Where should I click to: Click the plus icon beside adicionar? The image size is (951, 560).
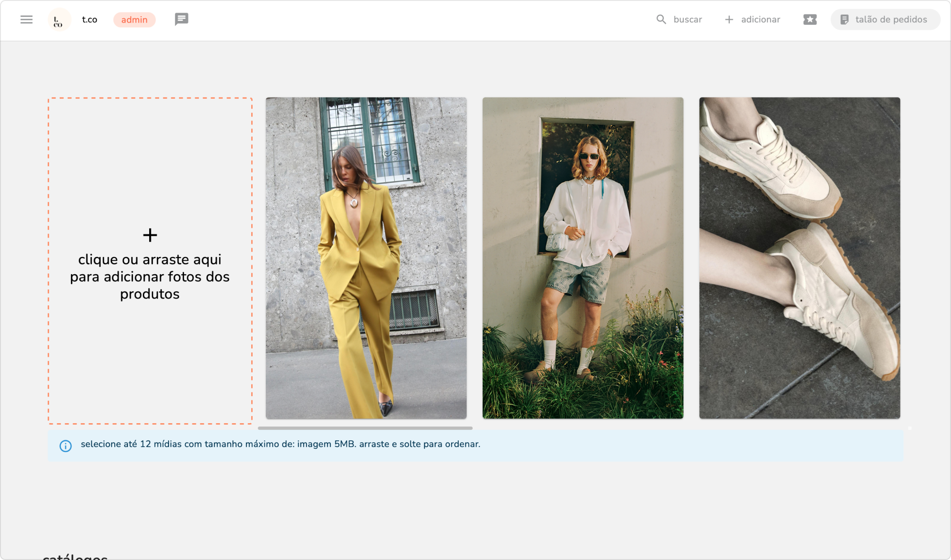point(729,19)
